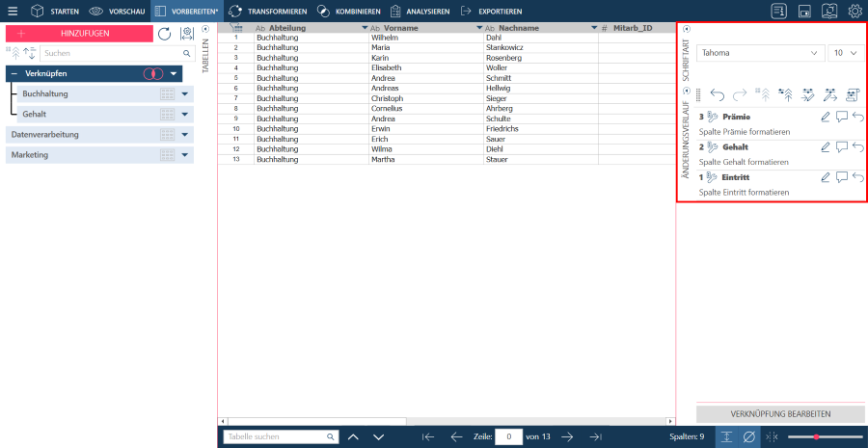Click the save workspace icon in top bar
Image resolution: width=868 pixels, height=448 pixels.
(x=805, y=11)
